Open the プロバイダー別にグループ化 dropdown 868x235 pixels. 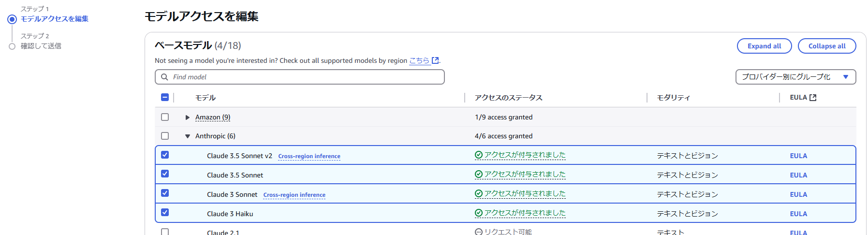tap(795, 77)
